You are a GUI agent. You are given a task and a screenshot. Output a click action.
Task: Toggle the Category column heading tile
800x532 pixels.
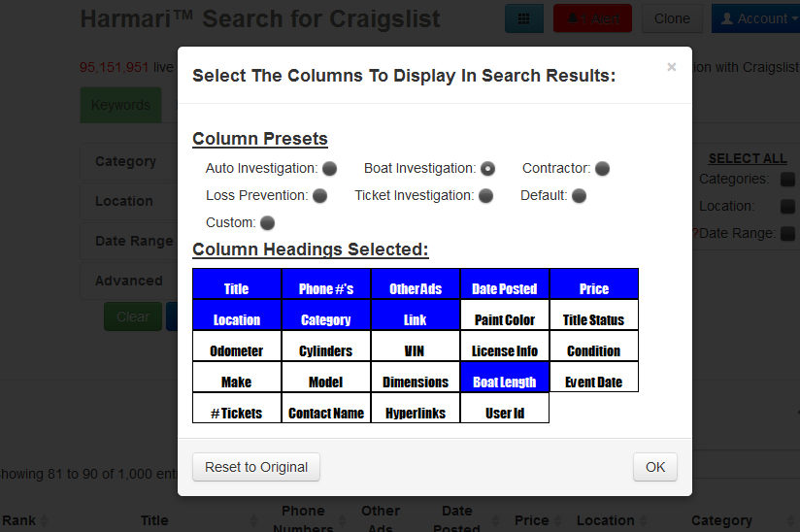pos(326,315)
